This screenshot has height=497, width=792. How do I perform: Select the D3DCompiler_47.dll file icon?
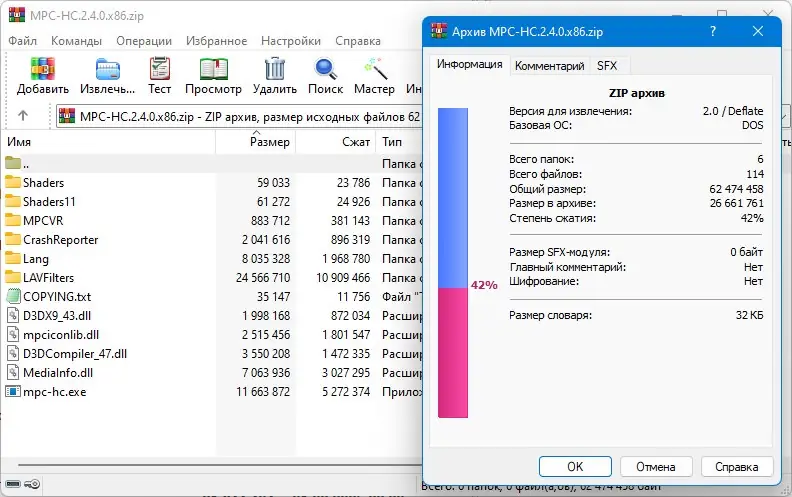pyautogui.click(x=13, y=354)
